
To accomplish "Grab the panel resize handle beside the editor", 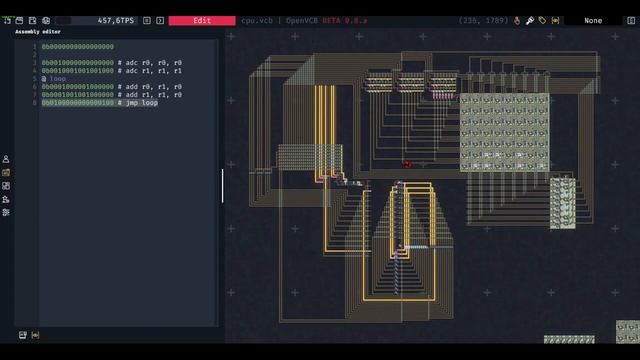I will point(222,186).
